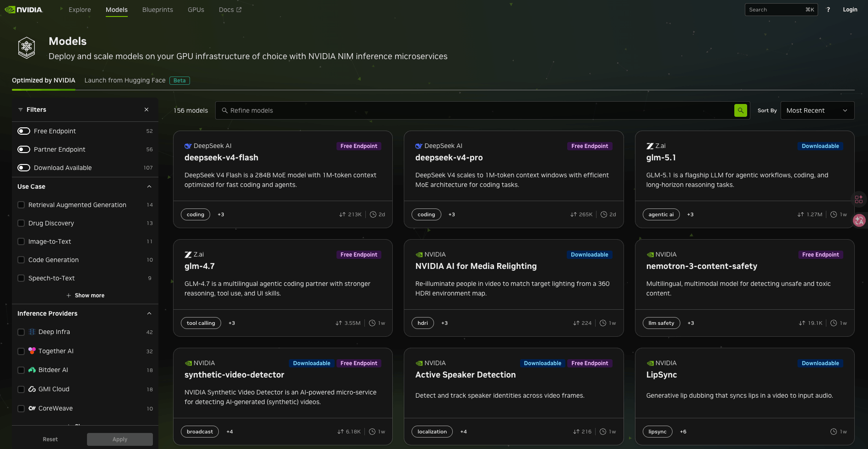The width and height of the screenshot is (868, 449).
Task: Check the Speech-to-Text checkbox
Action: (x=21, y=278)
